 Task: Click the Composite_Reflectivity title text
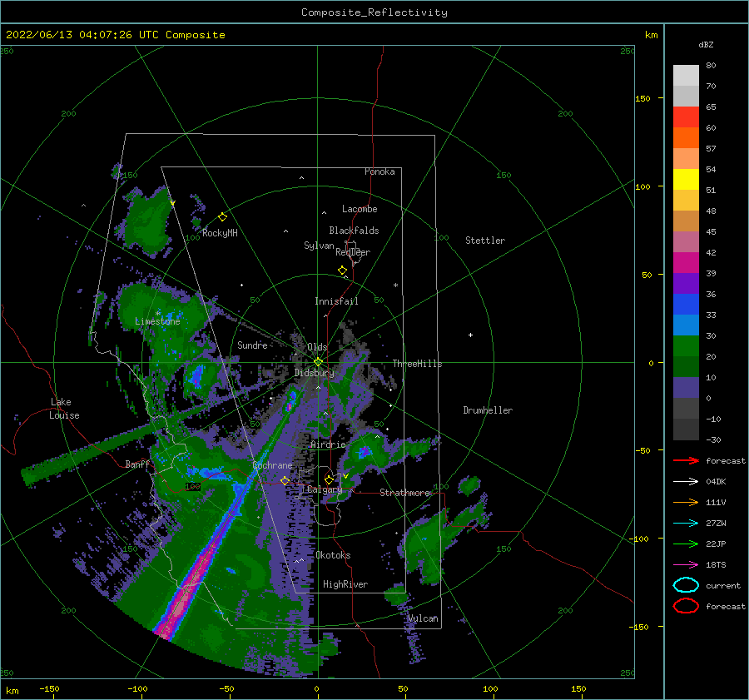(x=374, y=12)
